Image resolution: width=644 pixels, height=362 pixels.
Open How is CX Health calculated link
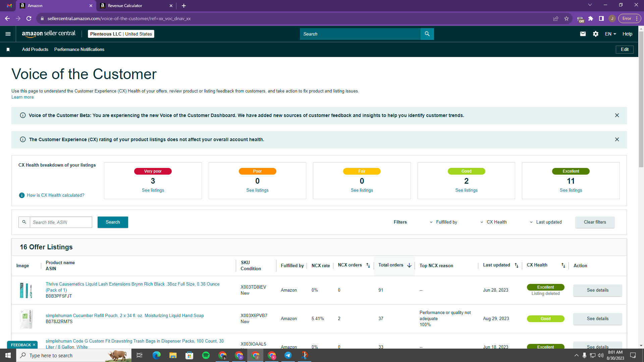[56, 195]
